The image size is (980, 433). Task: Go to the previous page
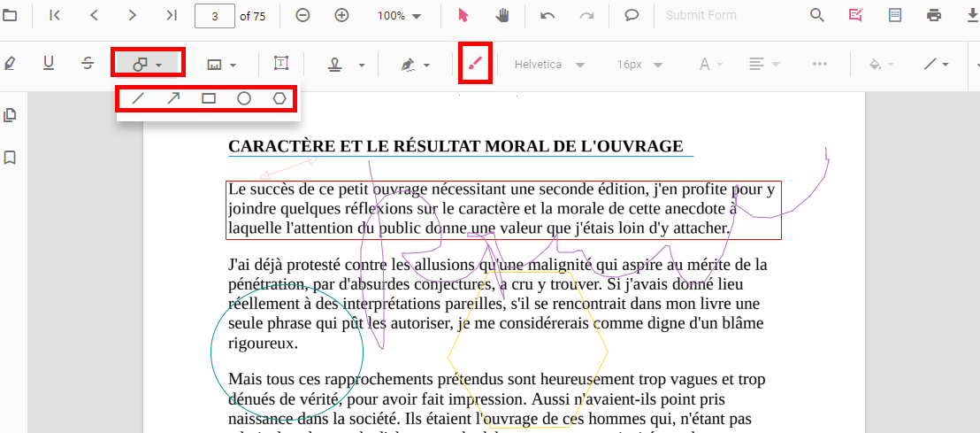click(x=94, y=16)
